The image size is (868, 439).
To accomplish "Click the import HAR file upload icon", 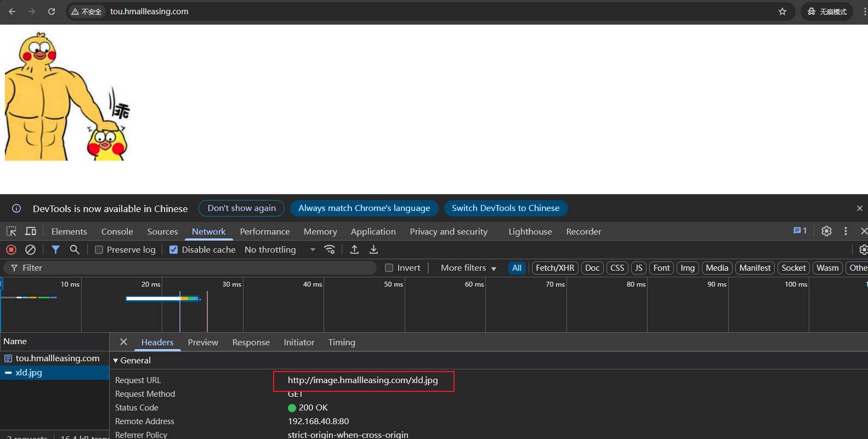I will pyautogui.click(x=354, y=250).
